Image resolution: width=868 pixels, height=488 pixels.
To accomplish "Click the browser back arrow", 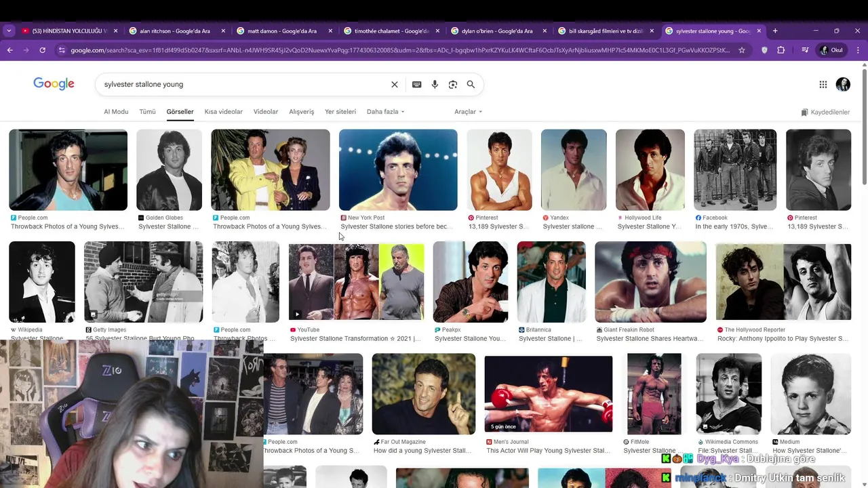I will 9,50.
